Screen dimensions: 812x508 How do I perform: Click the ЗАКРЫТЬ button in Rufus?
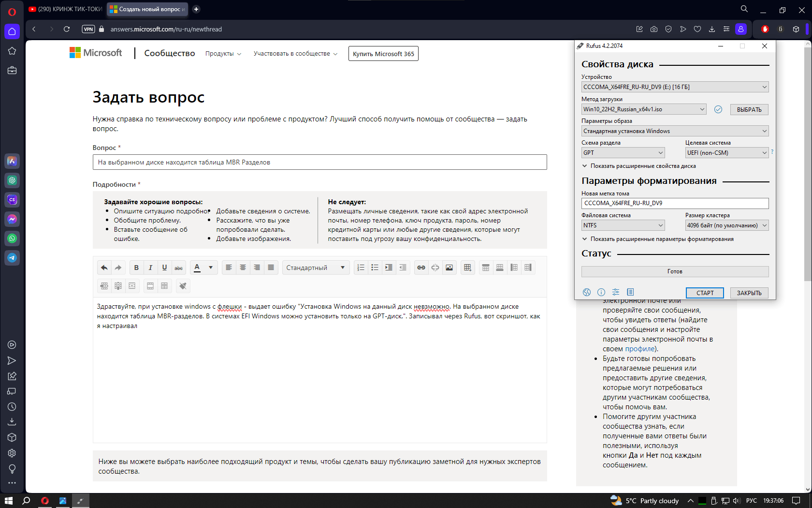tap(749, 293)
